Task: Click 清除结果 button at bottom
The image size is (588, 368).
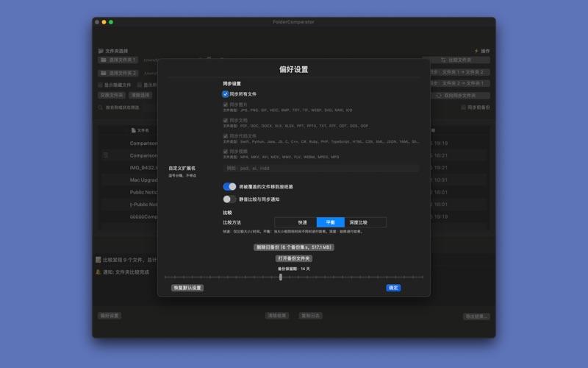Action: point(277,316)
